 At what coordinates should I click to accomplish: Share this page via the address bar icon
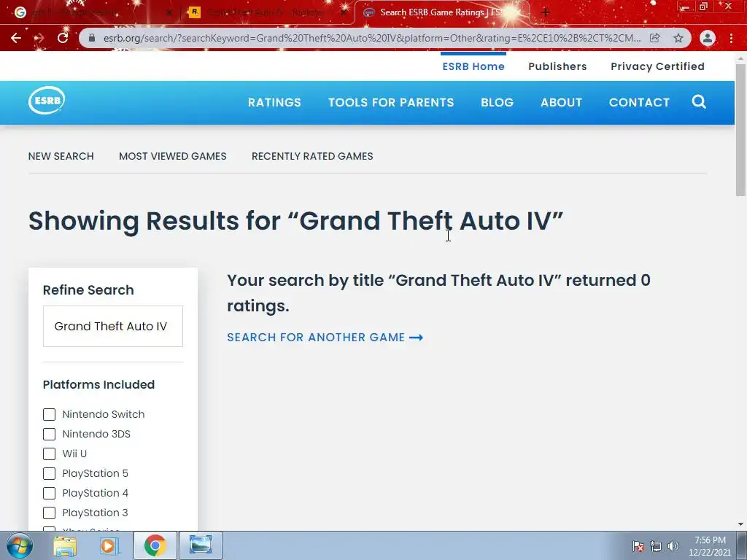coord(655,38)
